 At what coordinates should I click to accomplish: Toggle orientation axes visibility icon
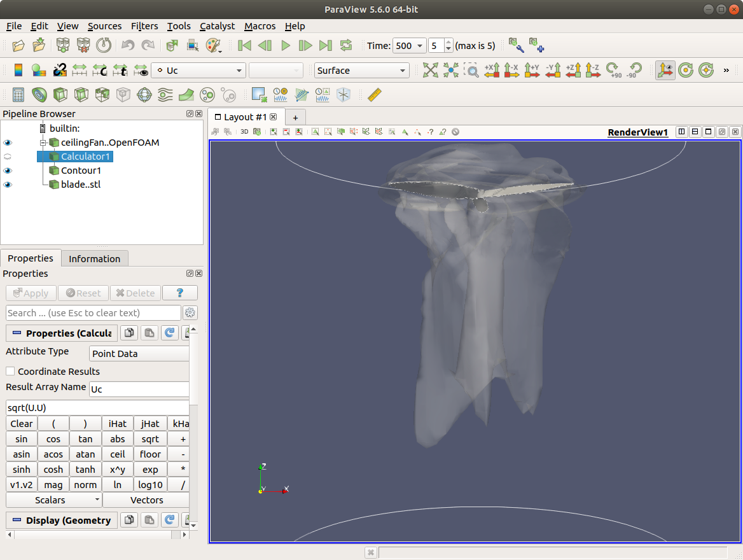tap(665, 70)
